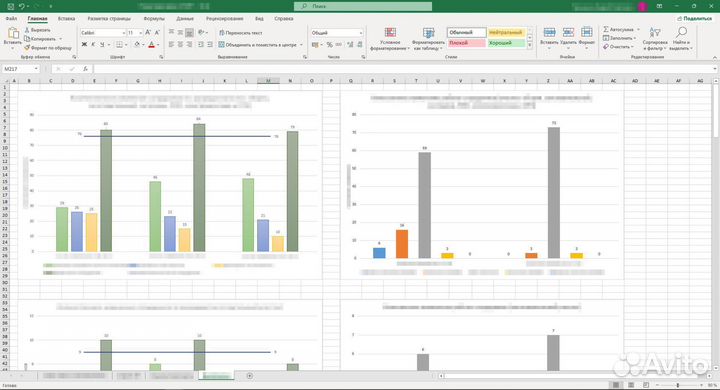Toggle bold formatting (Ж)
The height and width of the screenshot is (390, 720).
pos(84,45)
